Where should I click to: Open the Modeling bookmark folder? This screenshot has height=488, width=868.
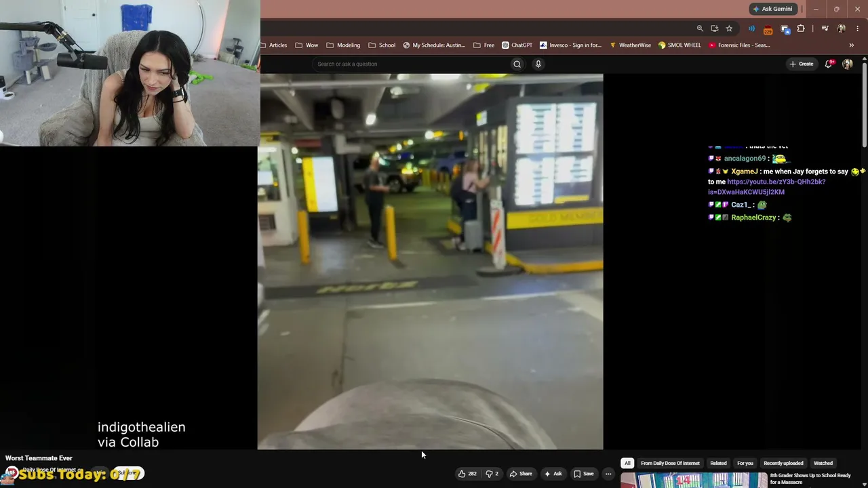pos(343,45)
